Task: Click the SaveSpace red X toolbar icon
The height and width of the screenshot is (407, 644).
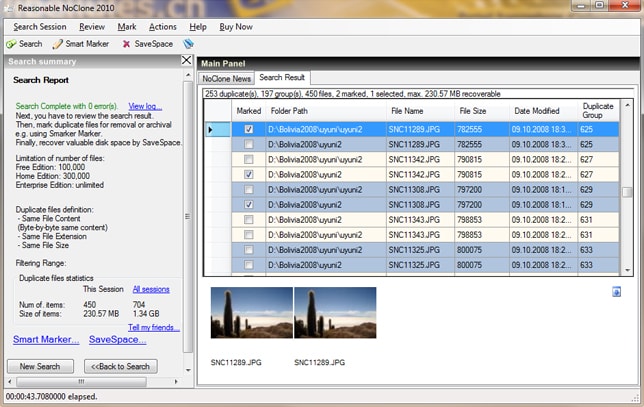Action: click(x=126, y=44)
